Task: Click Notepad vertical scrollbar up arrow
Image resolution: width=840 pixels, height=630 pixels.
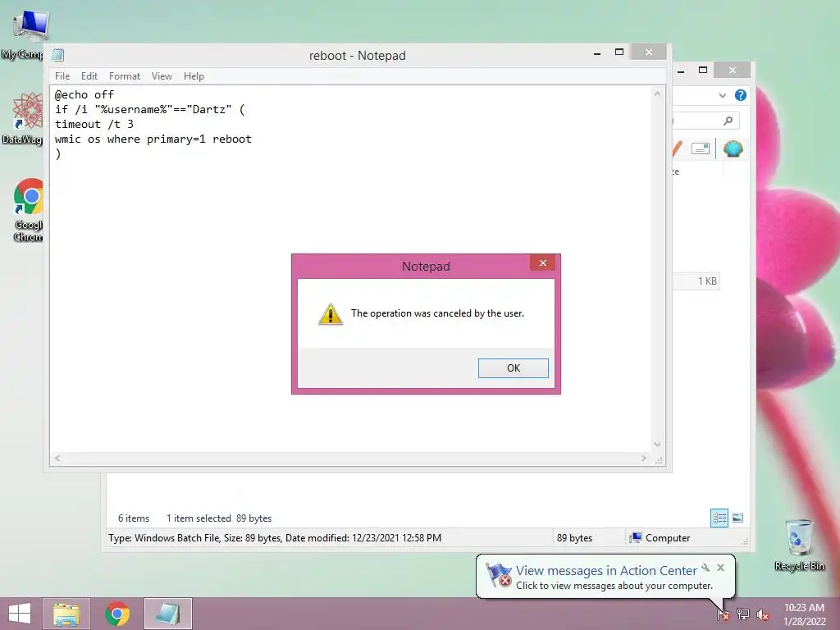Action: pos(657,94)
